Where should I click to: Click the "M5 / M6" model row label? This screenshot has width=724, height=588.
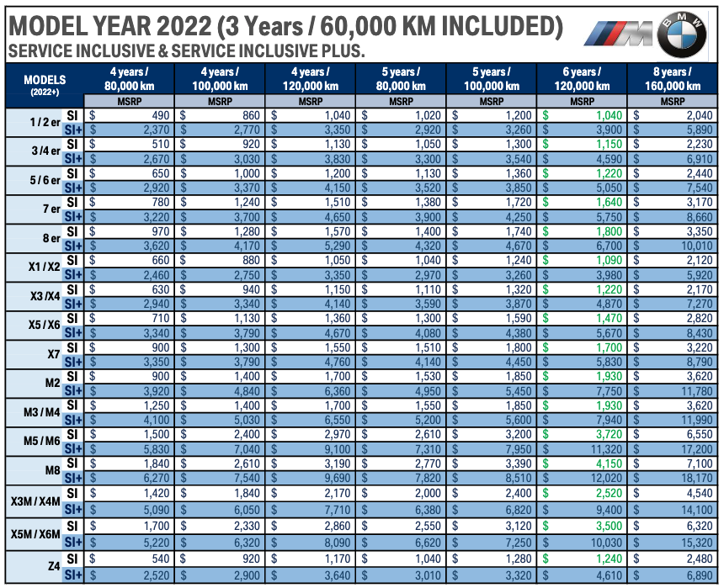(x=41, y=442)
